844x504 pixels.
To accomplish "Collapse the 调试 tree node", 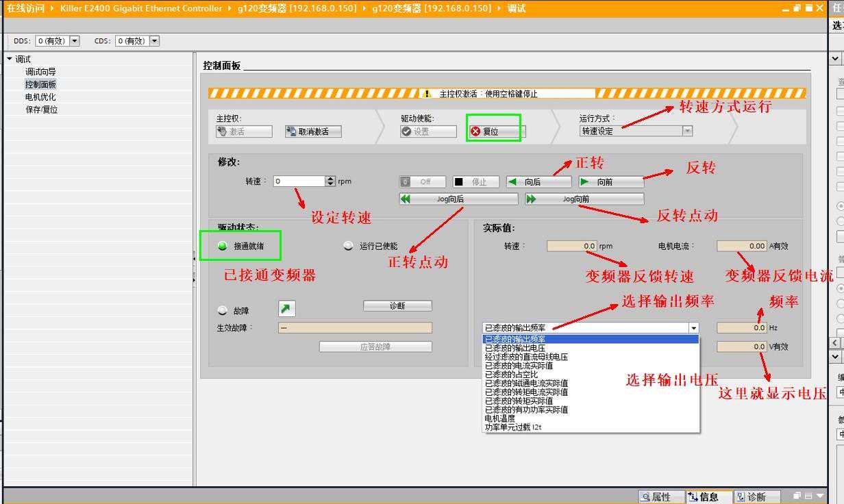I will (10, 59).
